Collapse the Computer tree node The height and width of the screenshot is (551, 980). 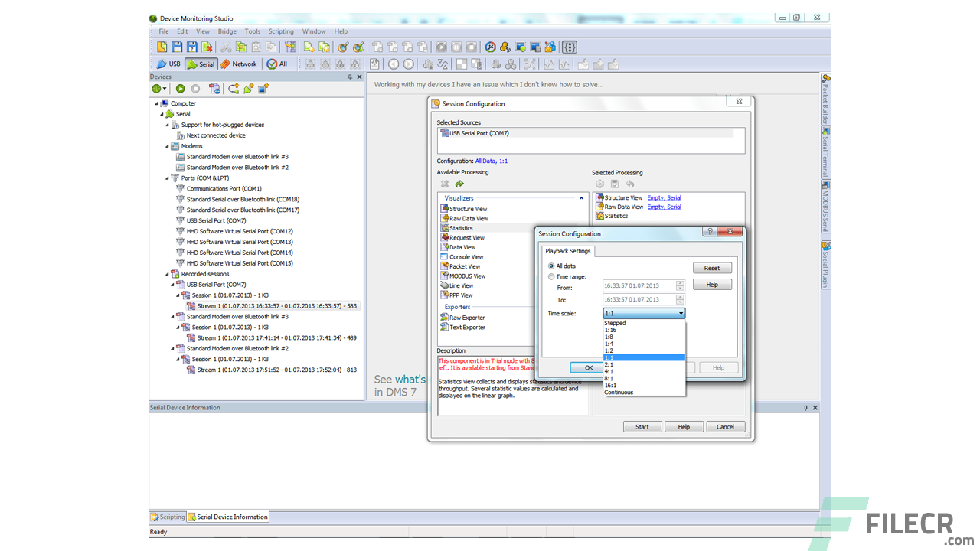pos(157,103)
